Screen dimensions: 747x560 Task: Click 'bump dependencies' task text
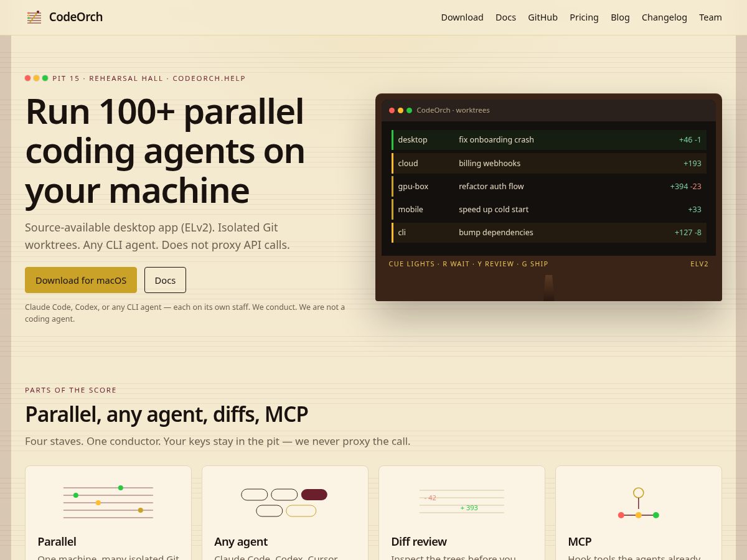[496, 232]
